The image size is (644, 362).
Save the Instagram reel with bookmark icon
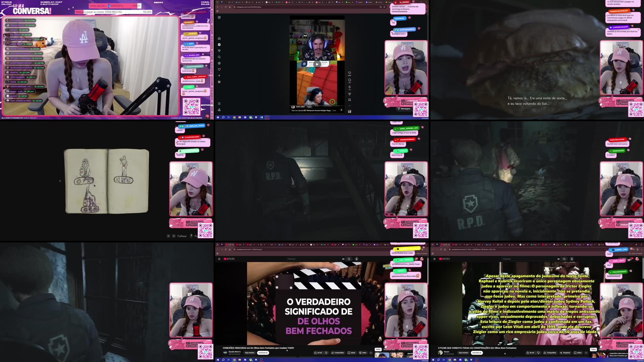349,100
